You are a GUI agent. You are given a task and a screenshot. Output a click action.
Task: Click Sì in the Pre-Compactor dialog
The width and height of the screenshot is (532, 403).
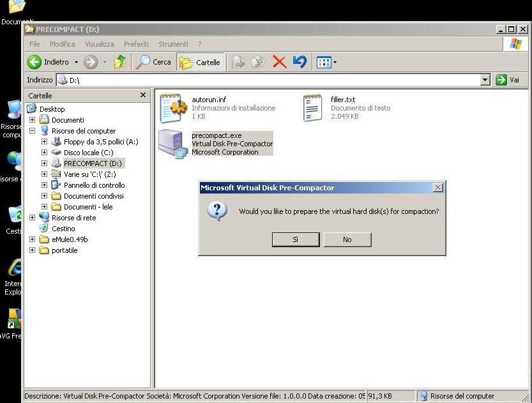[296, 240]
